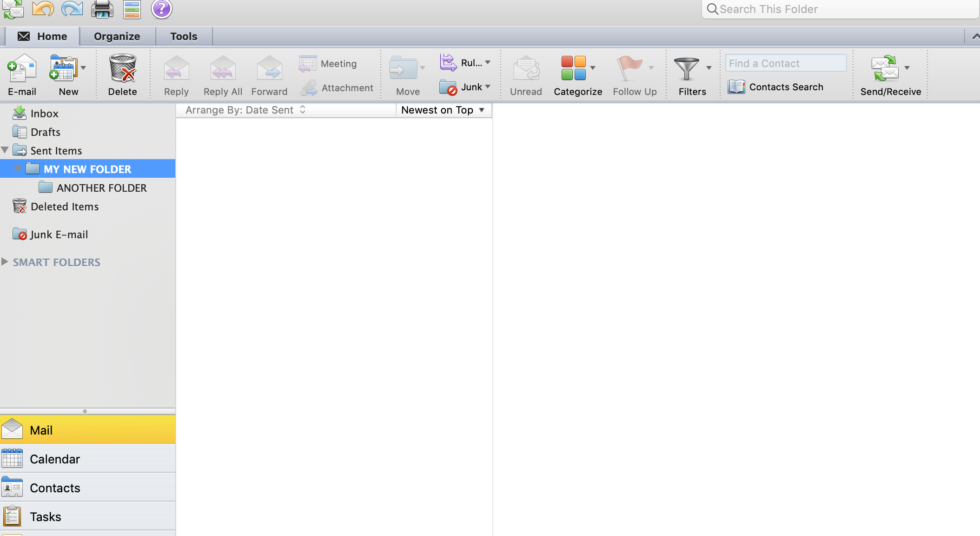
Task: Switch to the Calendar view
Action: pyautogui.click(x=88, y=459)
